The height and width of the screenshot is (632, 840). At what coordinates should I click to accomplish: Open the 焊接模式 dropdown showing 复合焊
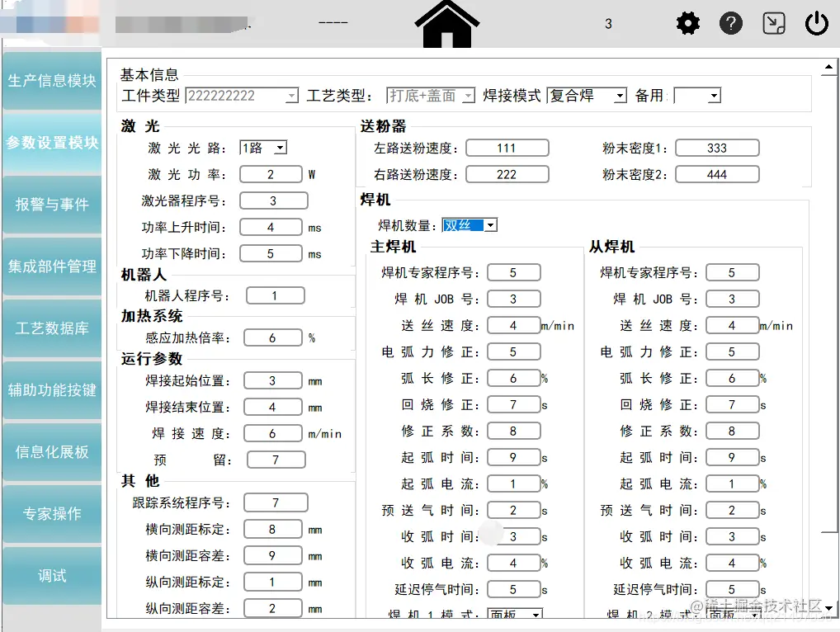click(618, 94)
